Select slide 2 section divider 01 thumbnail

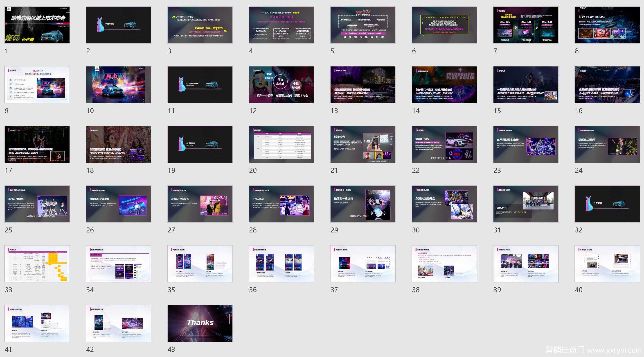click(119, 25)
